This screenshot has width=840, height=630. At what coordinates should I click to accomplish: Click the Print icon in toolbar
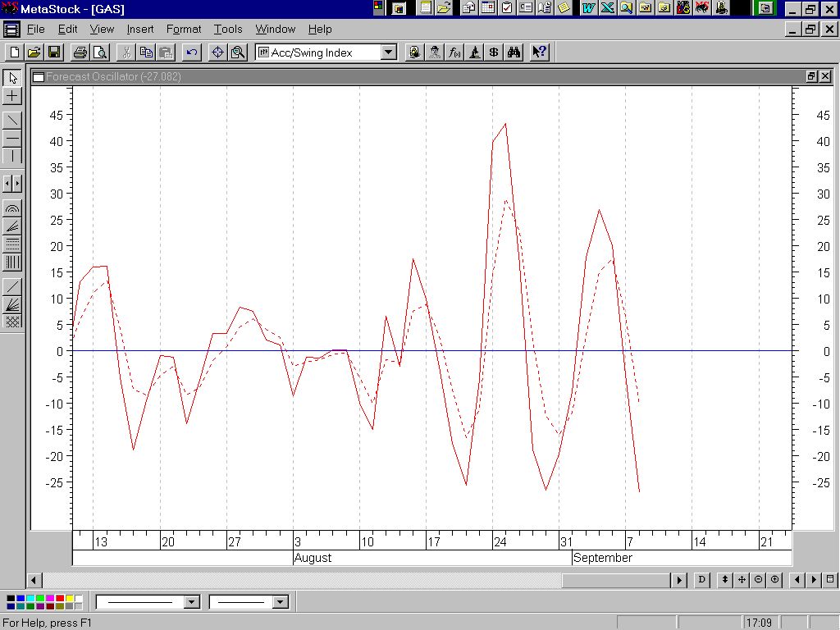[x=80, y=52]
